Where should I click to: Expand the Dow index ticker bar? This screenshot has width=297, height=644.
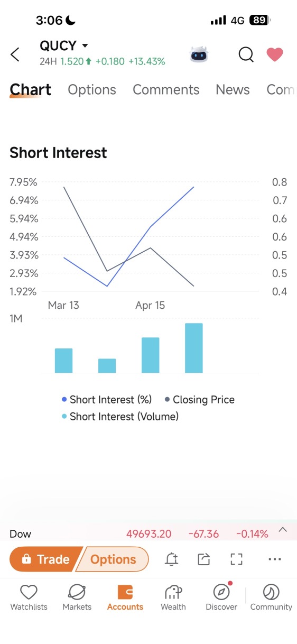coord(283,529)
